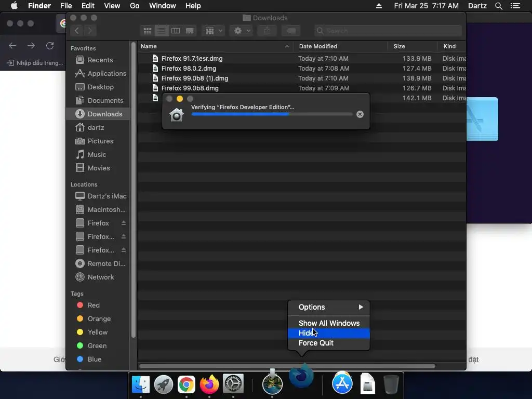
Task: Select the Red tag
Action: (98, 305)
